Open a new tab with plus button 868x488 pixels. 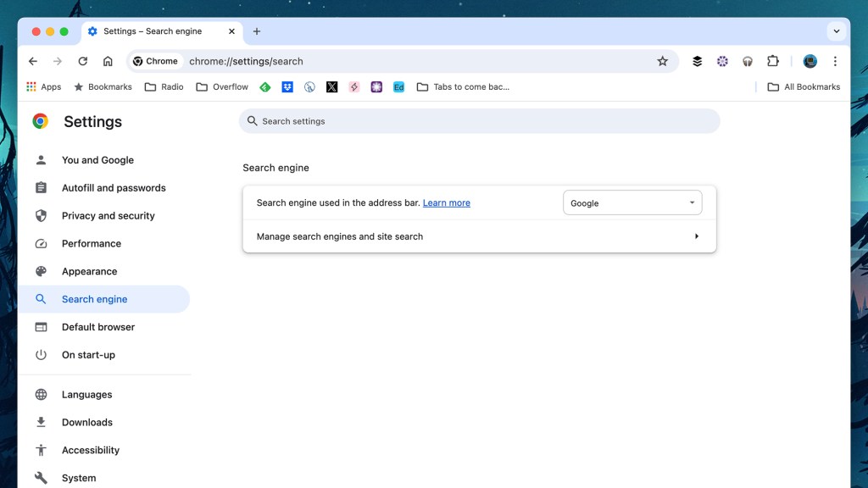pos(257,31)
